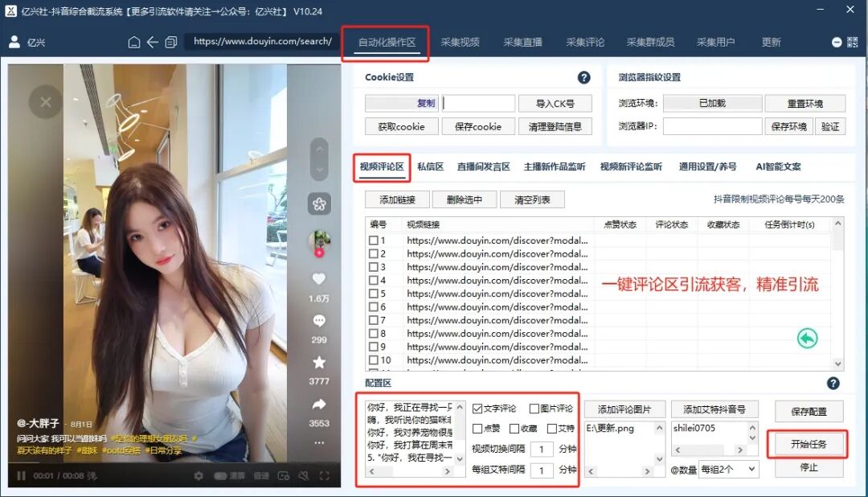Open the three-dot more options on video
Screen dimensions: 868x497
pos(319,442)
